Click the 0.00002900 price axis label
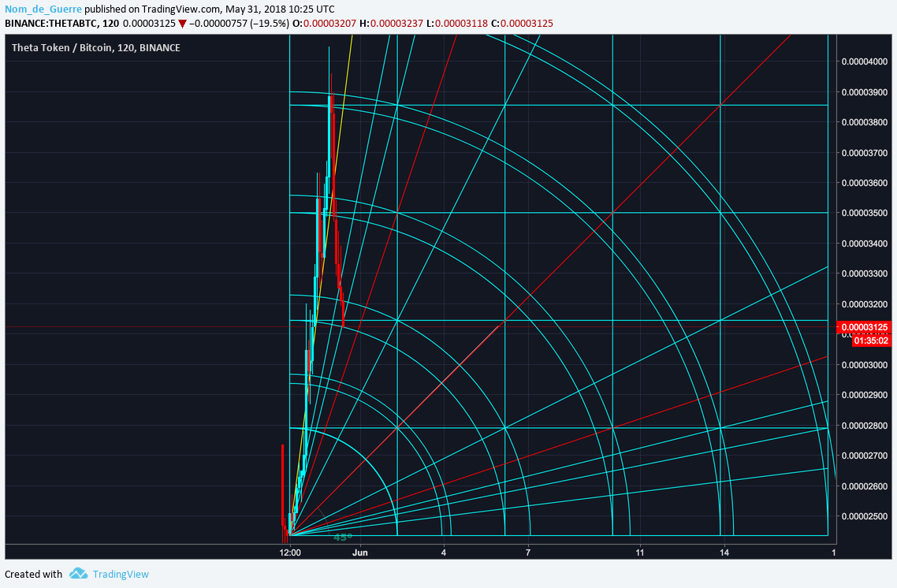 point(865,395)
